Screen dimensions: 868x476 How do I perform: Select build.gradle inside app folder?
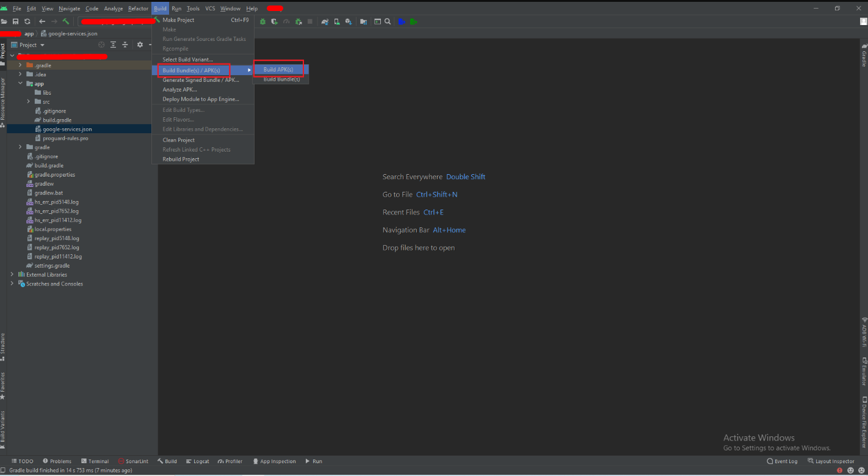tap(57, 120)
